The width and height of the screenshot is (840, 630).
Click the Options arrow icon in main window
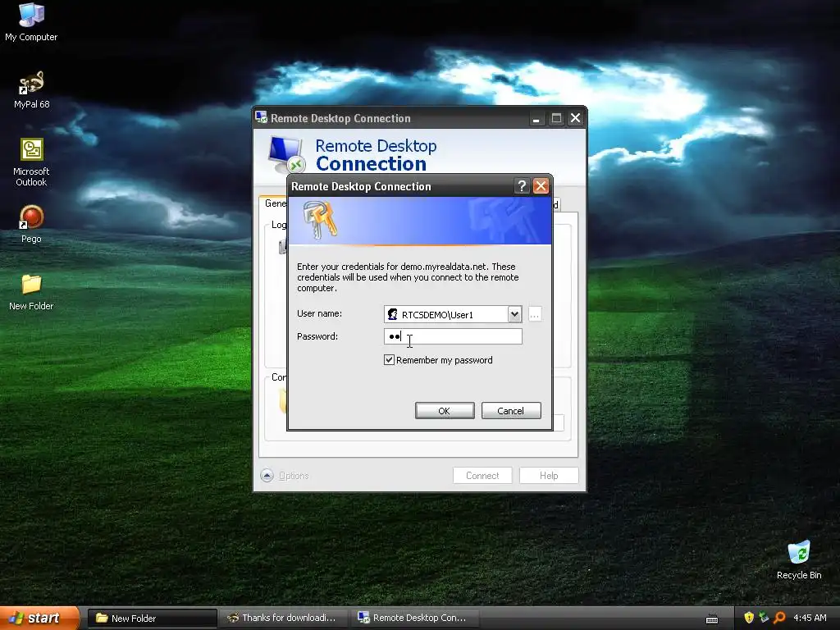click(267, 475)
